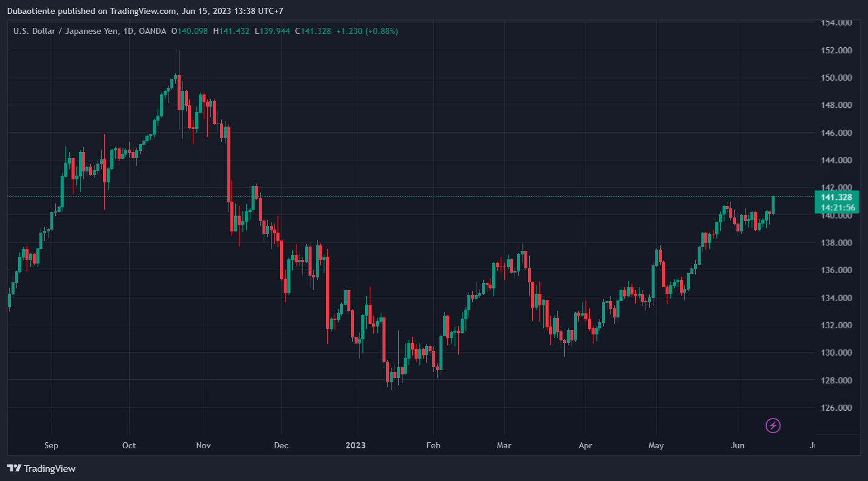Screen dimensions: 868x481
Task: Select the Feb label on time axis
Action: (433, 446)
